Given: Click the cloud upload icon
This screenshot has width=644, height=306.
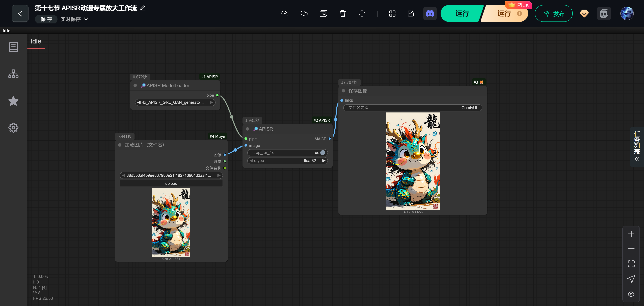Looking at the screenshot, I should 285,13.
